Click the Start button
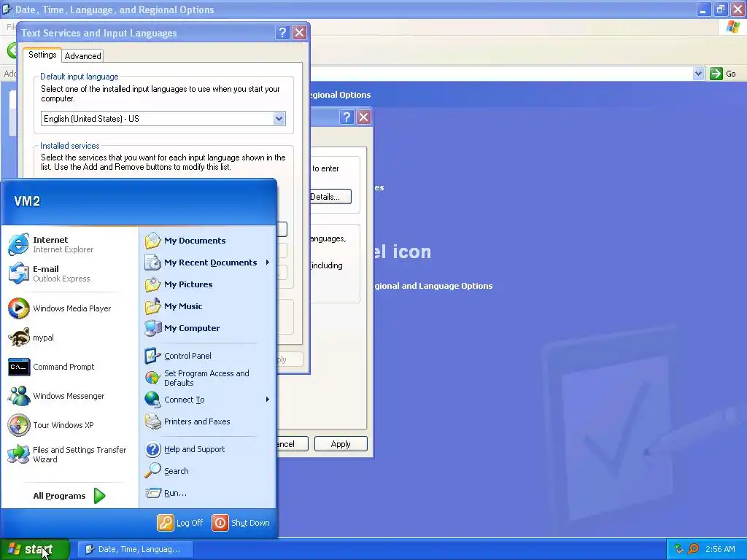Screen dimensions: 747x560 [x=34, y=549]
